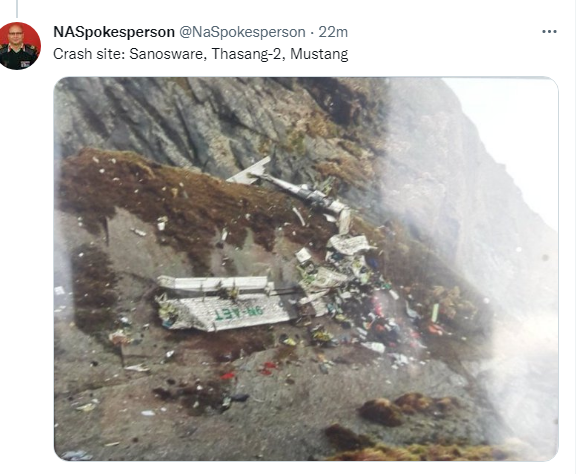Click the separator dot before 22m
This screenshot has width=577, height=474.
point(312,33)
